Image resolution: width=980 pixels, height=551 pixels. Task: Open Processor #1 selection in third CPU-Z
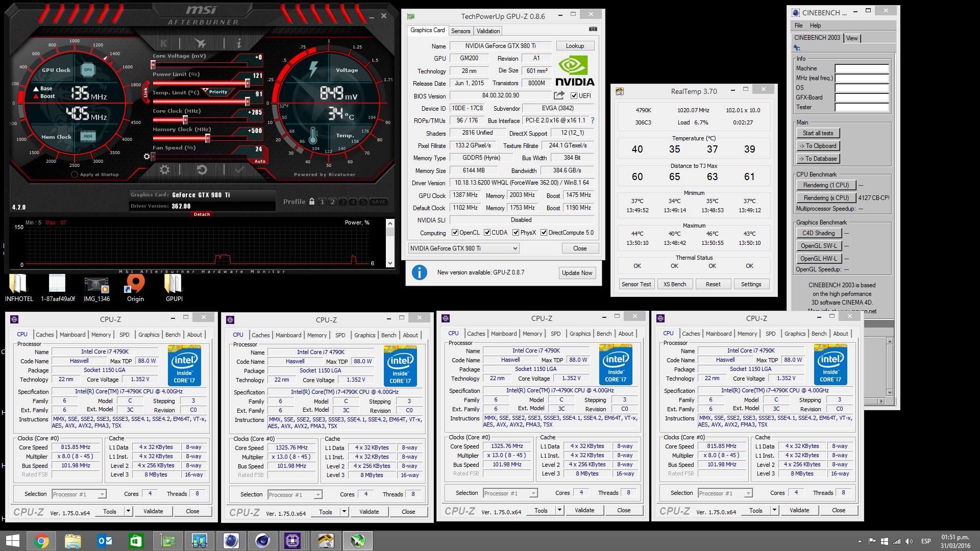[x=510, y=493]
